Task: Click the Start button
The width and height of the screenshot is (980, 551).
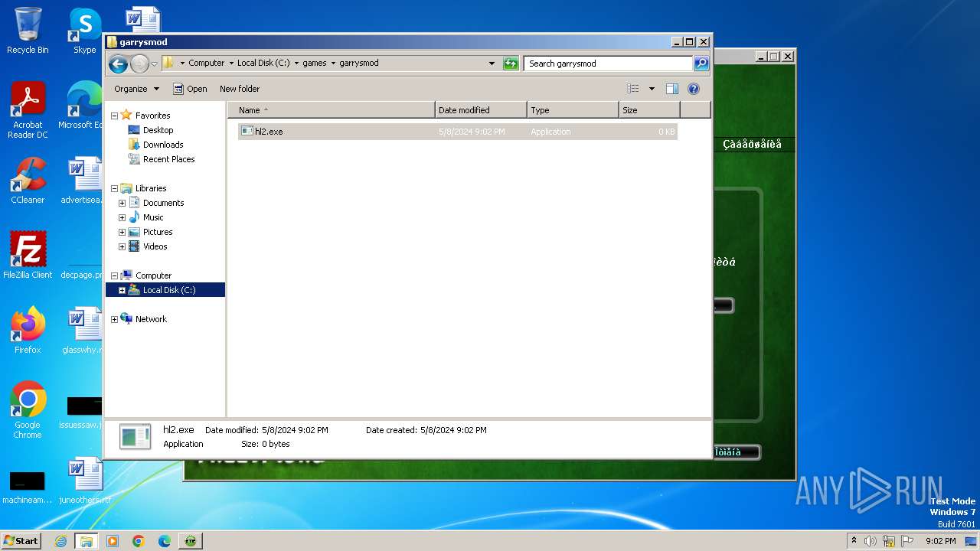Action: tap(21, 541)
